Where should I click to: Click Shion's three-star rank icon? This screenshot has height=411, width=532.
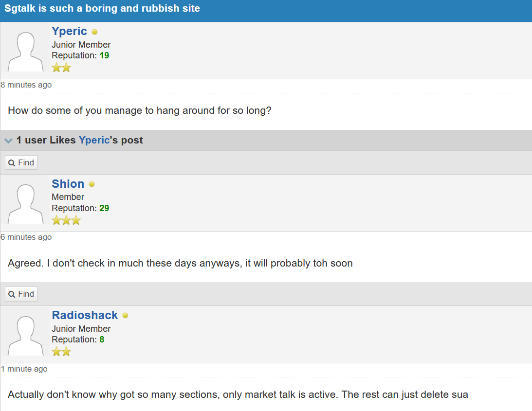tap(66, 220)
